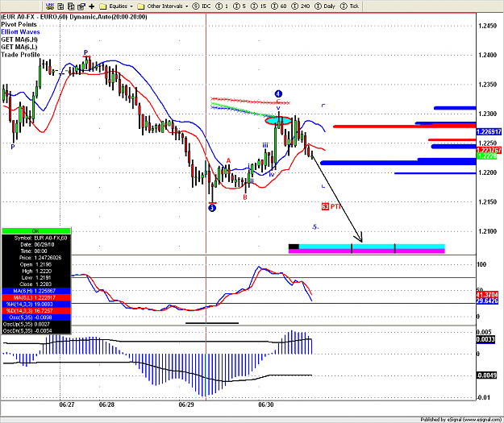Switch chart to Daily interval
This screenshot has width=504, height=423.
(x=325, y=6)
